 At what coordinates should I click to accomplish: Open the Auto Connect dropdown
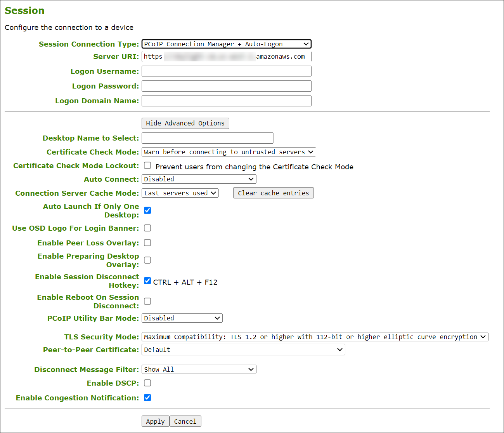tap(199, 179)
